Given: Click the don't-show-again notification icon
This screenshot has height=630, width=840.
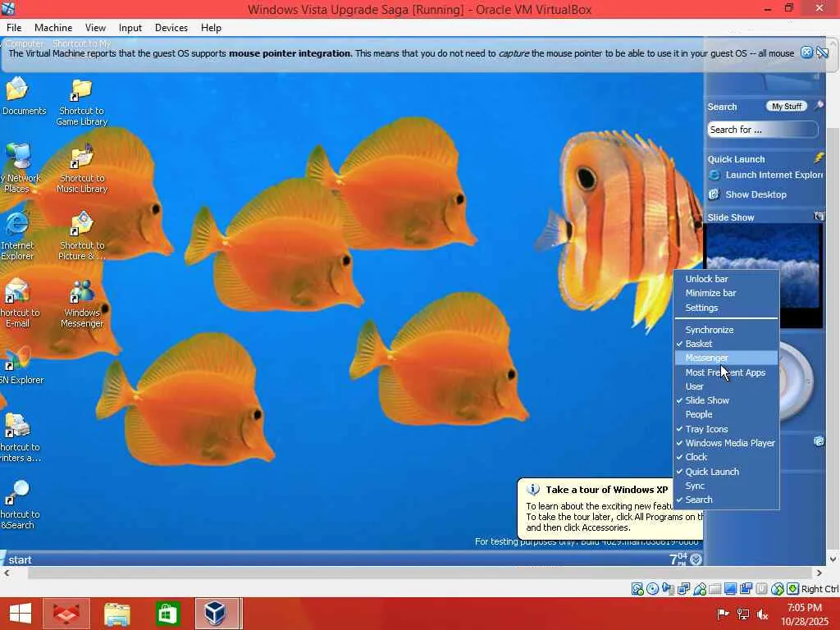Looking at the screenshot, I should tap(822, 52).
